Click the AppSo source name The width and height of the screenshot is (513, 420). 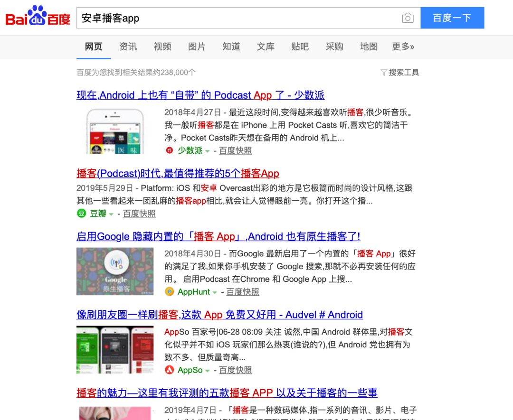[190, 370]
